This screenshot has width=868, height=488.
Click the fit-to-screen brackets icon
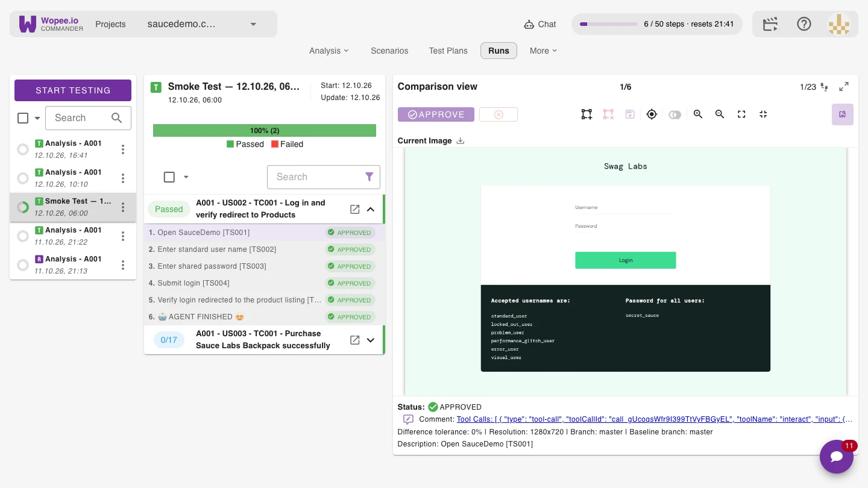coord(741,114)
